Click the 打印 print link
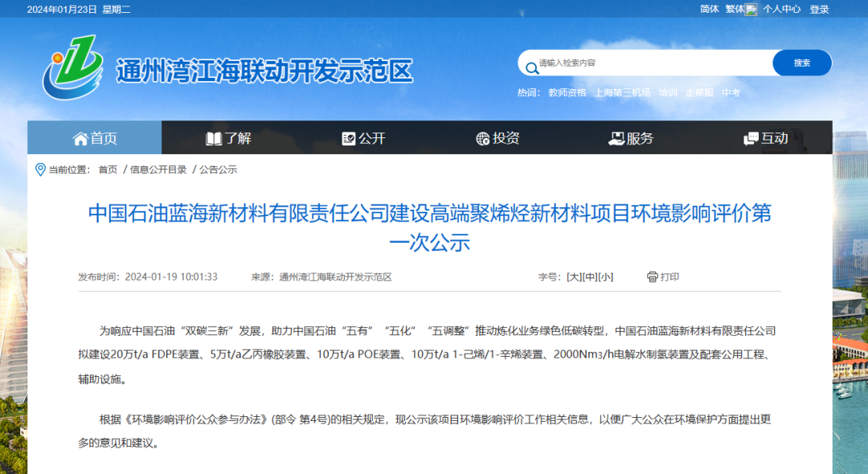868x474 pixels. click(669, 276)
